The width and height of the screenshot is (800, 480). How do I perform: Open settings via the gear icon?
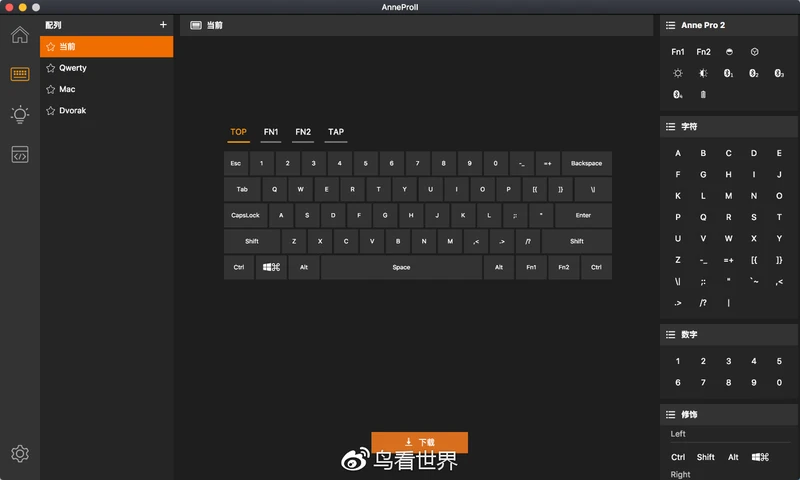point(20,453)
